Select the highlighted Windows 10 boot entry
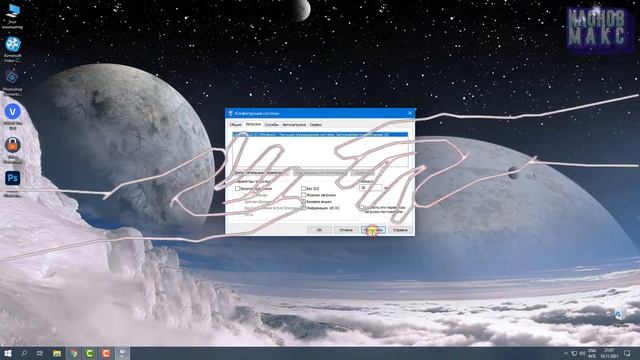Screen dimensions: 640x360 320,134
